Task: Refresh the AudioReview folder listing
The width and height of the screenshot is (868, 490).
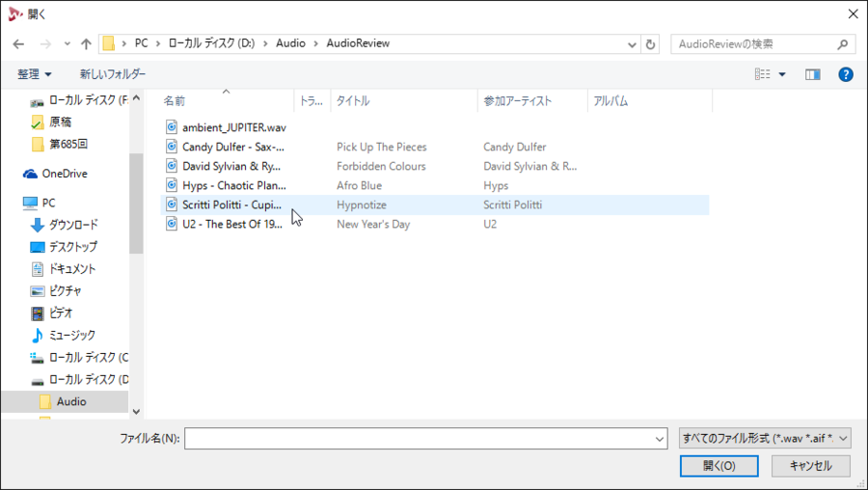Action: pos(650,43)
